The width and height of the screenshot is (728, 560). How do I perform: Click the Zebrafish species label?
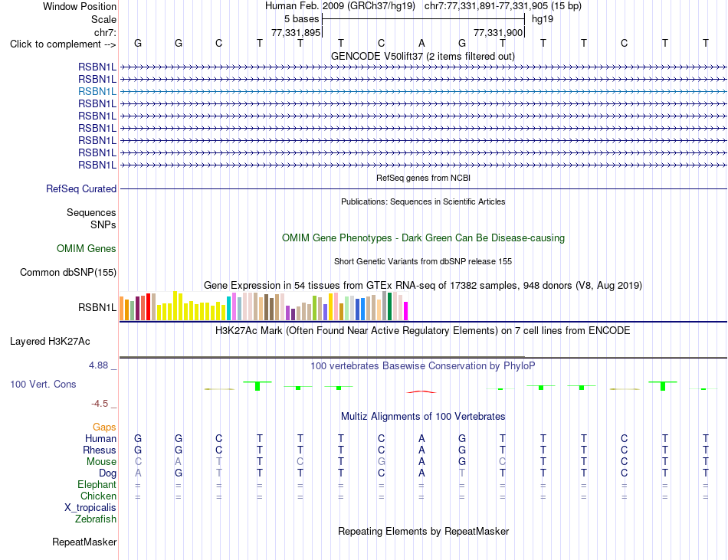pos(96,519)
